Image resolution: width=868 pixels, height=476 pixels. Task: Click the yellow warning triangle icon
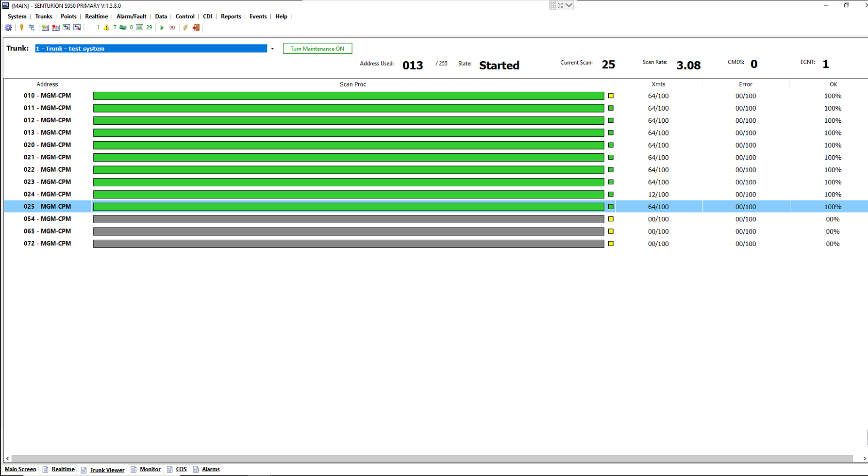tap(106, 28)
